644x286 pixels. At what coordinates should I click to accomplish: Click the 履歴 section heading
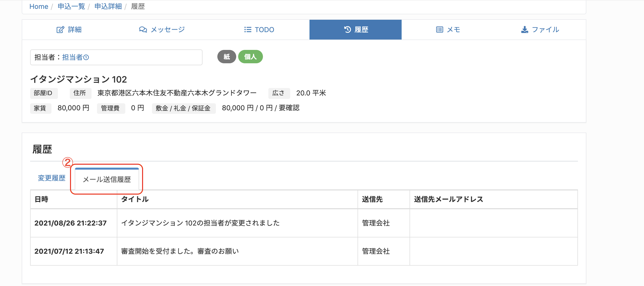(42, 149)
